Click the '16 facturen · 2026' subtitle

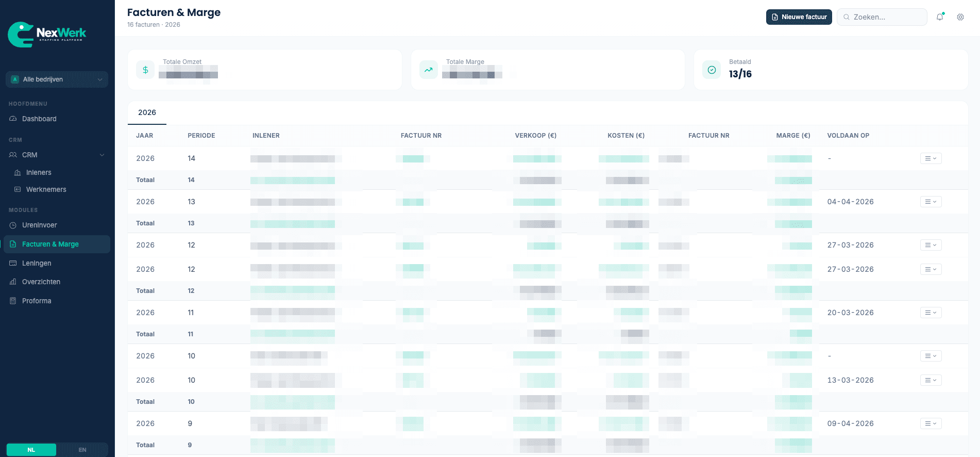pos(154,25)
